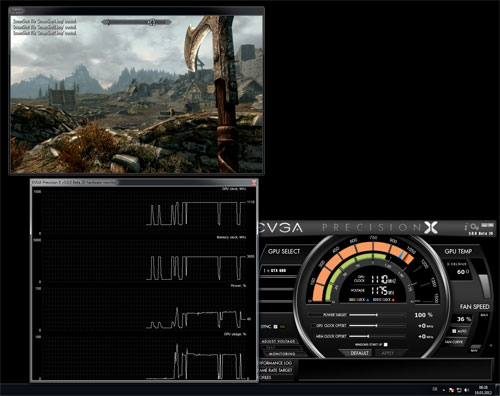Click the voltage mV digital readout
Image resolution: width=500 pixels, height=396 pixels.
pyautogui.click(x=383, y=291)
